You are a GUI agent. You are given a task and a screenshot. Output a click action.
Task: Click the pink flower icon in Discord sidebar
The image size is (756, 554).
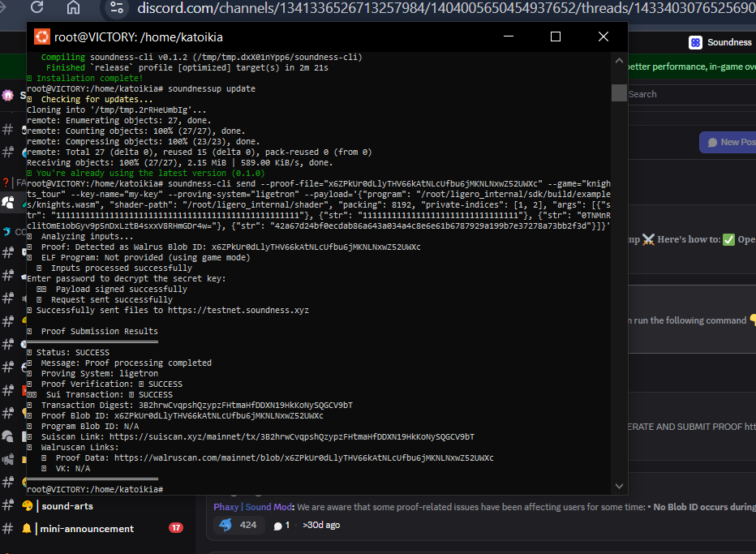8,96
